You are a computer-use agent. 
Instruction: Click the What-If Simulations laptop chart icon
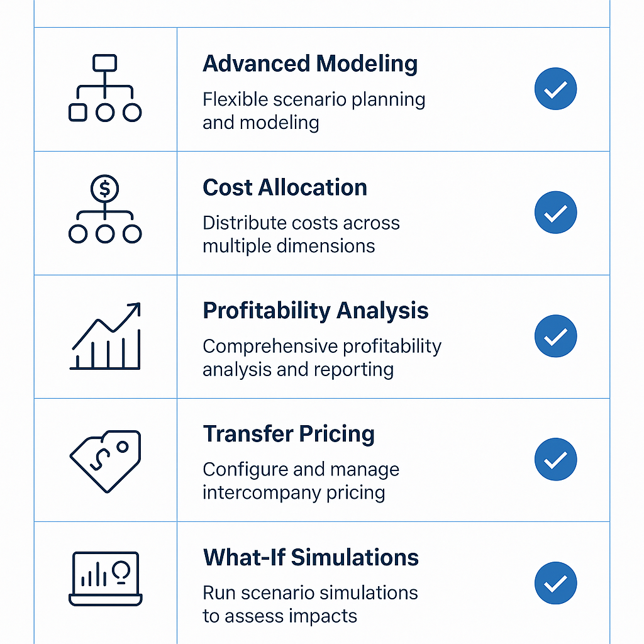(x=105, y=579)
